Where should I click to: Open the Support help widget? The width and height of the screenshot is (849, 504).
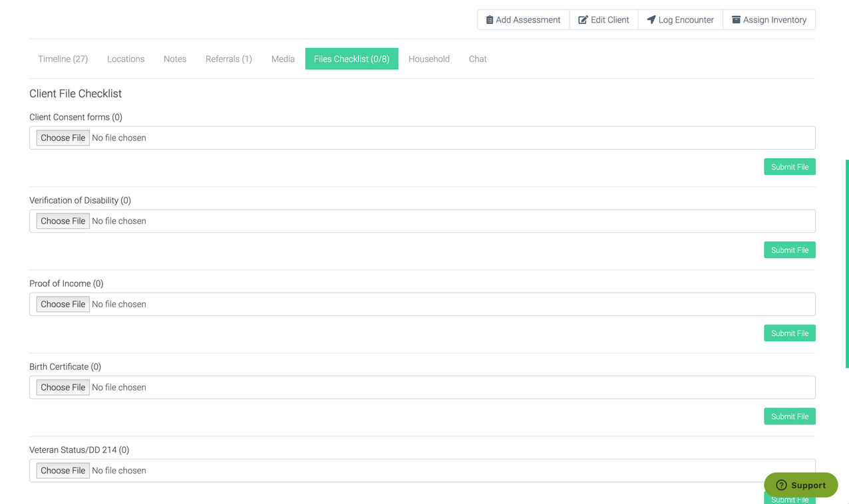[801, 485]
